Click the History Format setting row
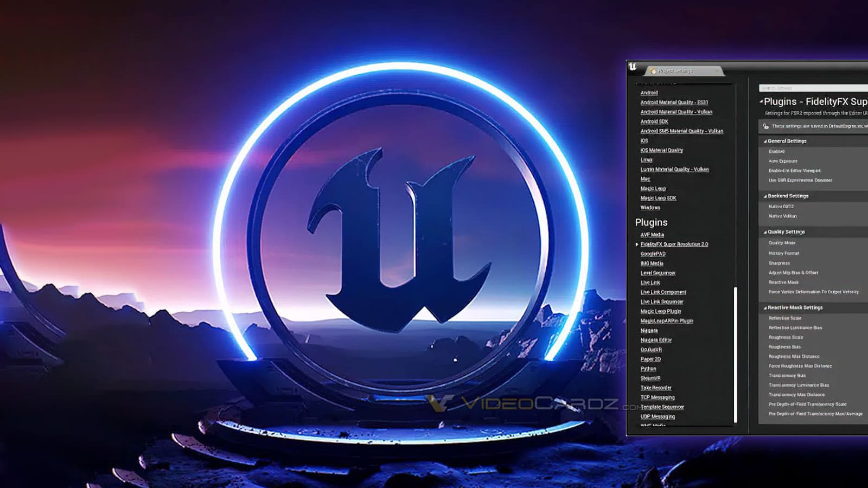This screenshot has width=868, height=488. [x=813, y=253]
